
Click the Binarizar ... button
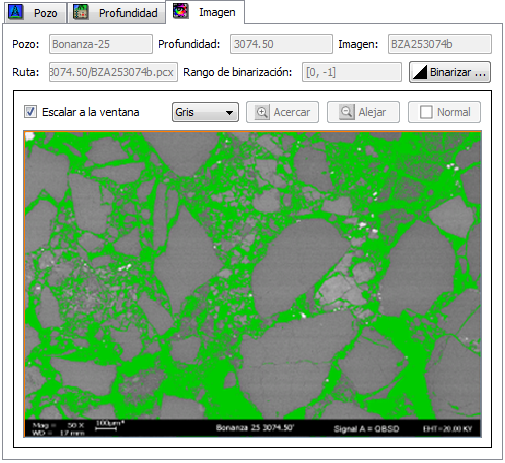(450, 72)
